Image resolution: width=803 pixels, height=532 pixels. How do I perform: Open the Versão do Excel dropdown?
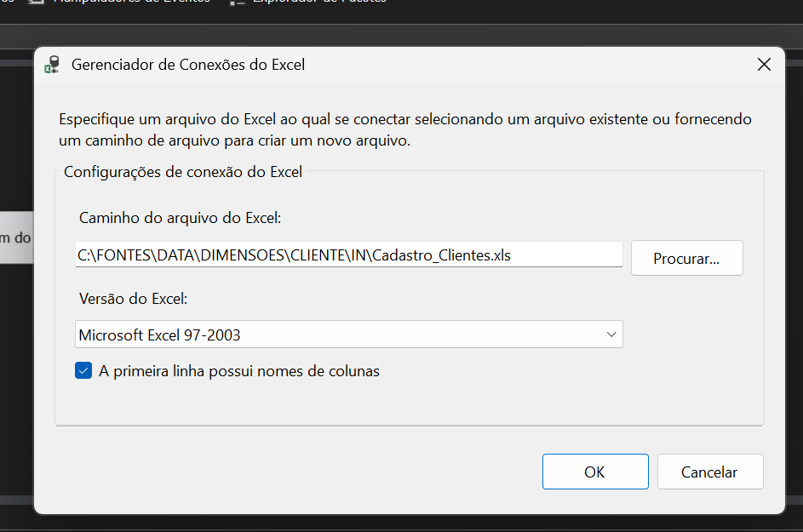point(349,335)
